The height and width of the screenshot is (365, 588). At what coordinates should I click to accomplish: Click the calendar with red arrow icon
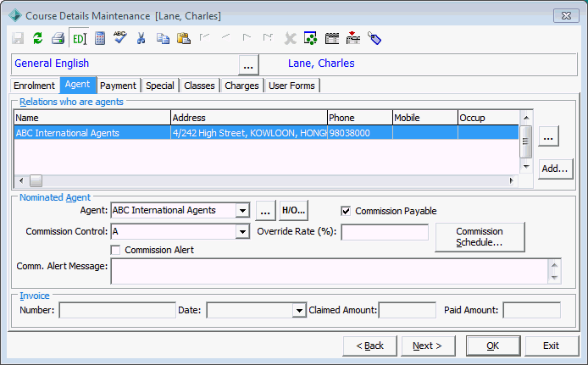click(x=352, y=38)
